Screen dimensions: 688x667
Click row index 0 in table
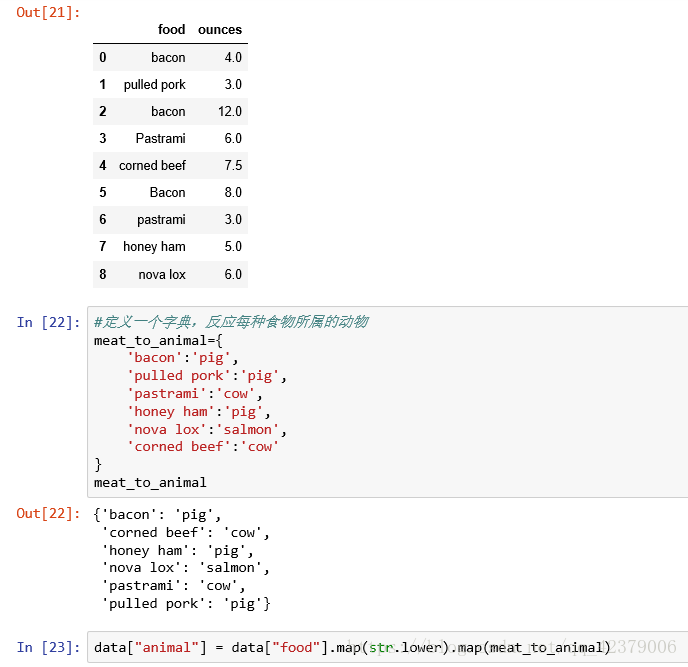pos(103,57)
